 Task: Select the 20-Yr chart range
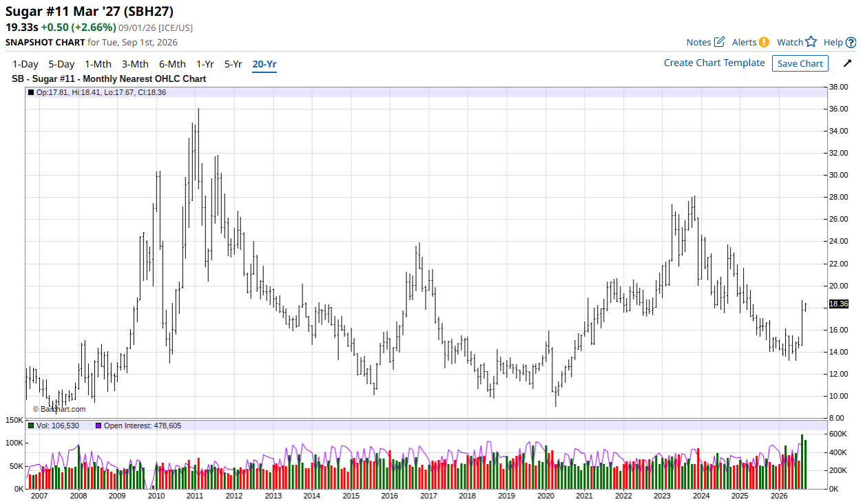264,64
